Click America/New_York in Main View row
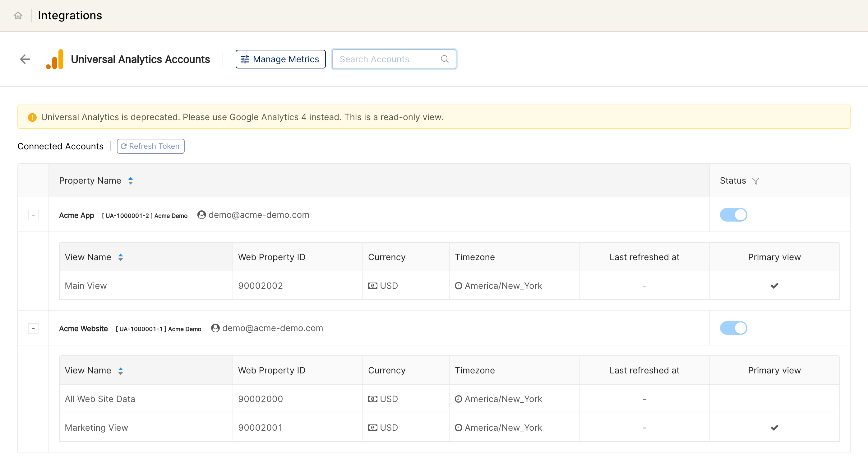Viewport: 868px width, 473px height. point(503,286)
